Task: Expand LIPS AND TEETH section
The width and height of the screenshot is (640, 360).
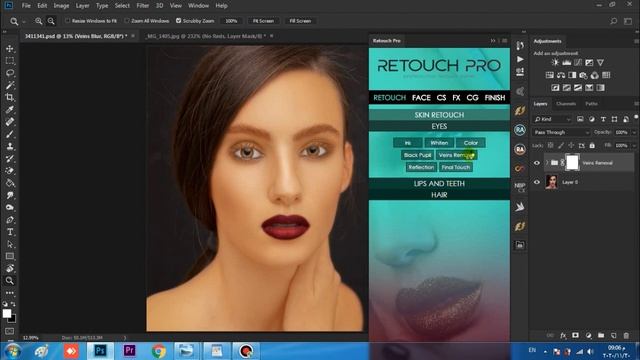Action: [439, 184]
